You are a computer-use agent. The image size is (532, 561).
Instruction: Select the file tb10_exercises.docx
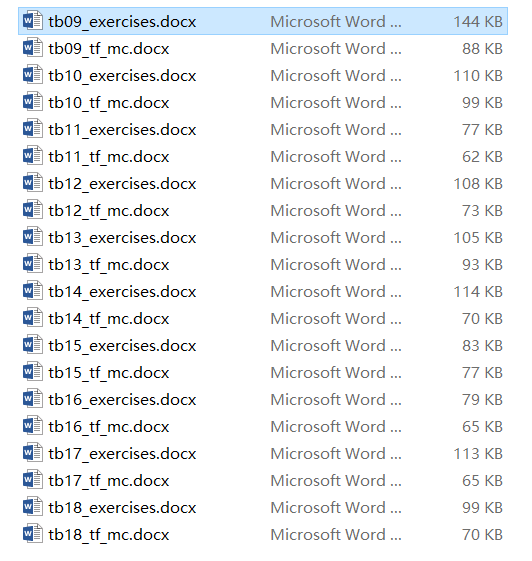tap(122, 76)
